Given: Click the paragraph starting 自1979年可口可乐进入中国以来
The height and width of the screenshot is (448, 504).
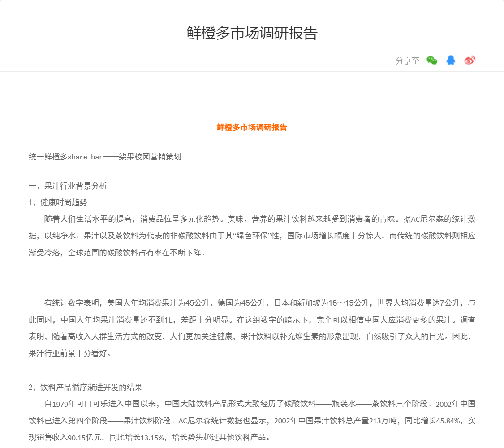Looking at the screenshot, I should coord(252,421).
